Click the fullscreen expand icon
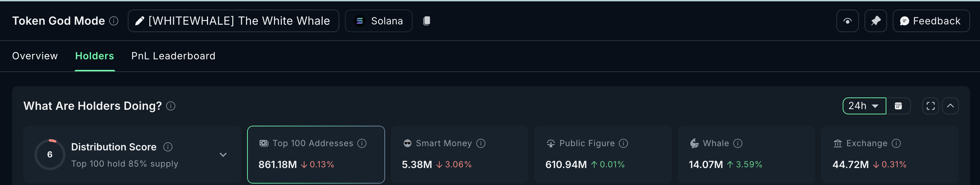The image size is (980, 185). pos(931,106)
